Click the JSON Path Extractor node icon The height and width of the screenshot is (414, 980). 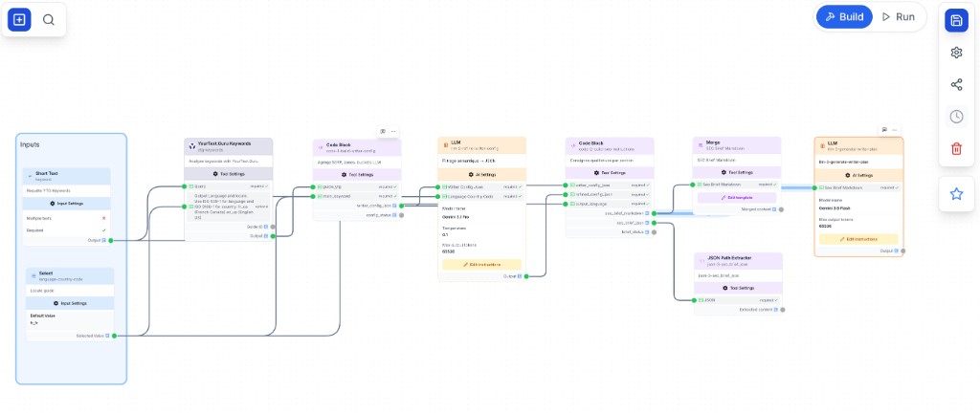coord(702,260)
